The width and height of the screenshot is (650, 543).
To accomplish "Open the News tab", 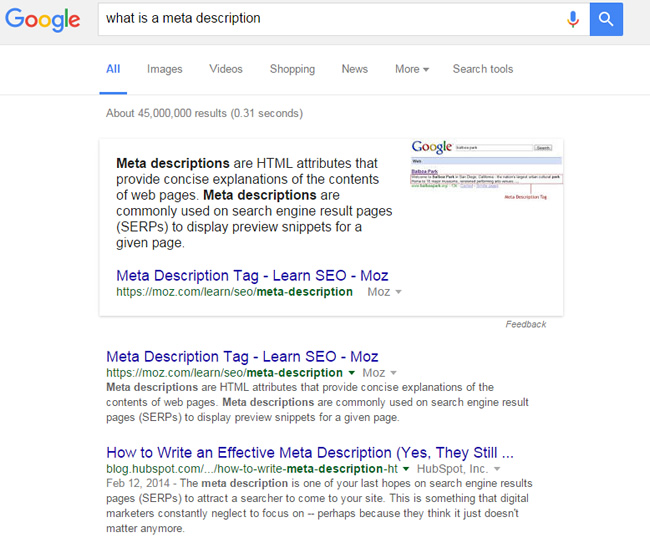I will click(354, 69).
